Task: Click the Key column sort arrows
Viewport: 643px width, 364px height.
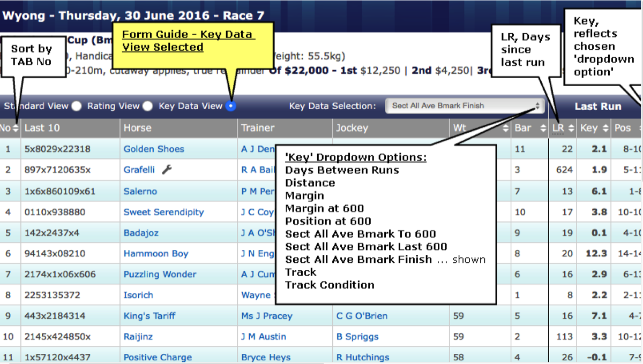Action: point(605,128)
